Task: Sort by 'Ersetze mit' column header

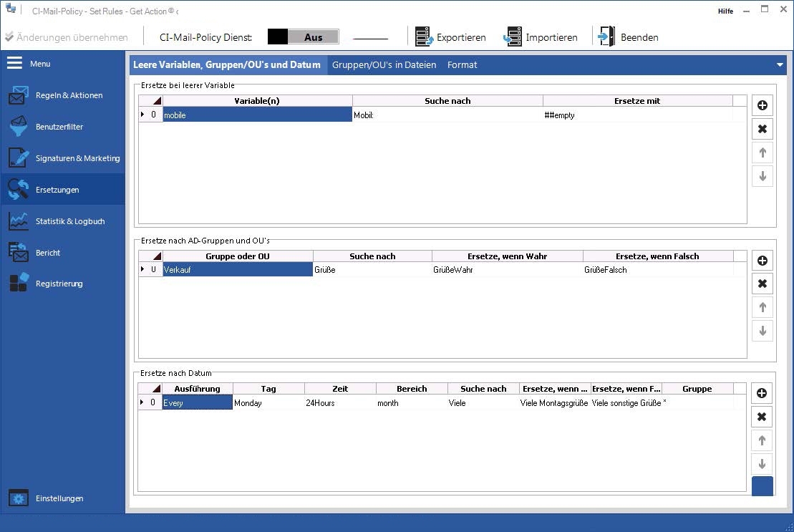Action: pyautogui.click(x=637, y=101)
